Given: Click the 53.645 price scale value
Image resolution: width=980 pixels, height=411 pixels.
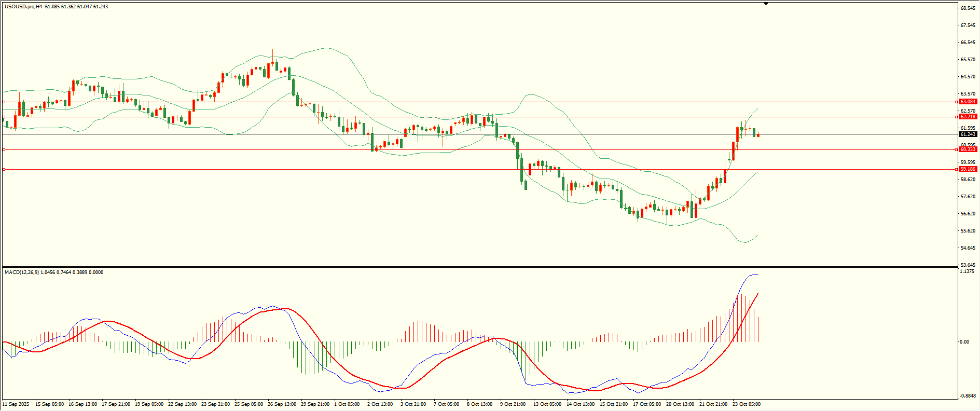Looking at the screenshot, I should (x=968, y=265).
